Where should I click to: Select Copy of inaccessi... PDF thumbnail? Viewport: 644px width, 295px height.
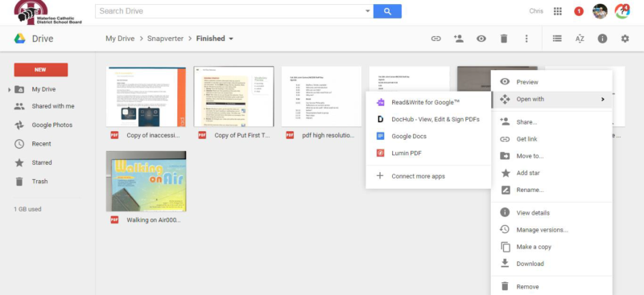click(146, 96)
